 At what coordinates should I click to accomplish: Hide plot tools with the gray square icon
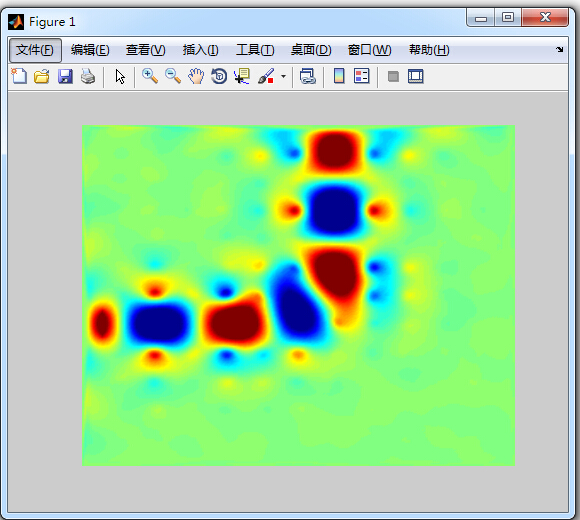pyautogui.click(x=393, y=77)
